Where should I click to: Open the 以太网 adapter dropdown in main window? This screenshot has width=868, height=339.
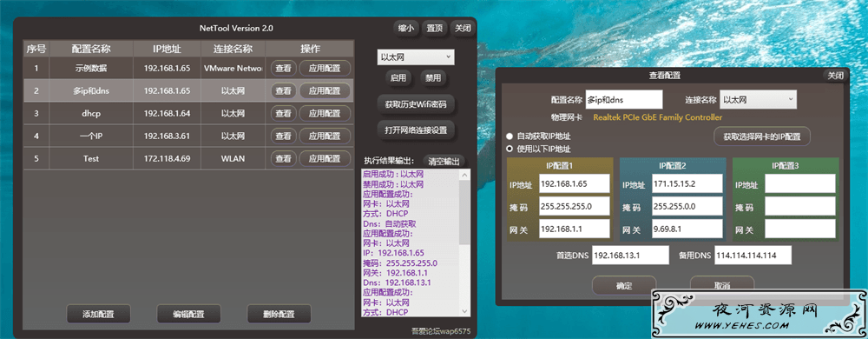click(x=416, y=57)
